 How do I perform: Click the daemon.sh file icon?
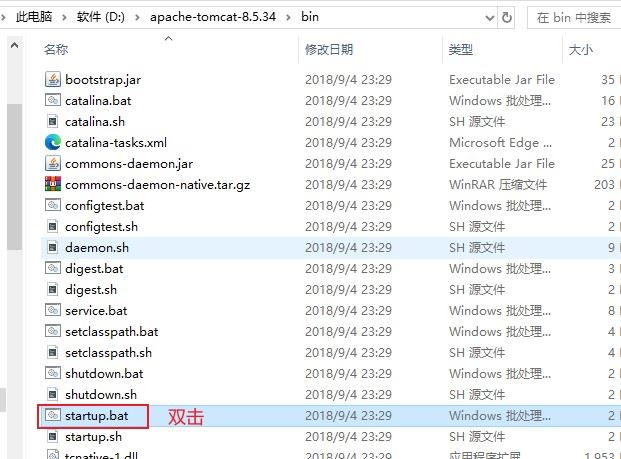(x=53, y=248)
